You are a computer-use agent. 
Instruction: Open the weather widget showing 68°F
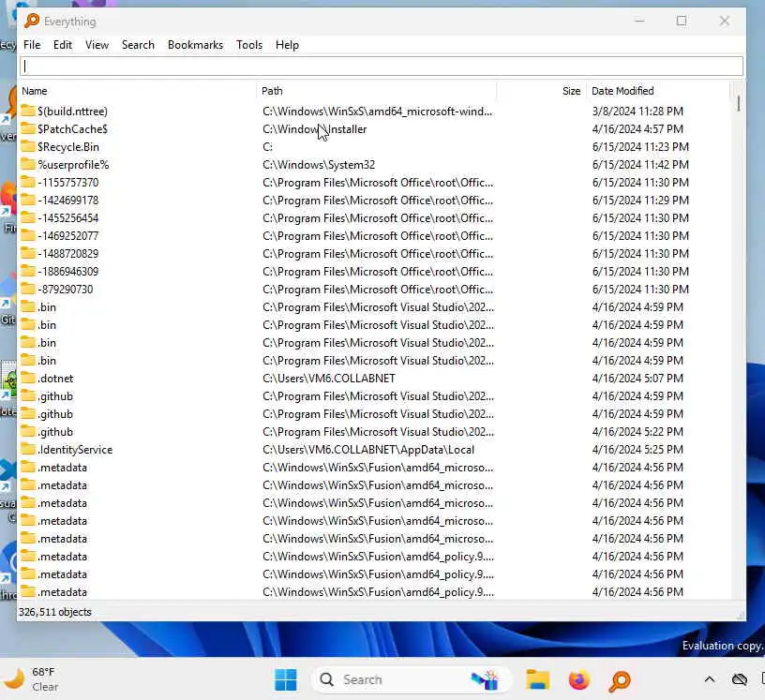point(31,679)
